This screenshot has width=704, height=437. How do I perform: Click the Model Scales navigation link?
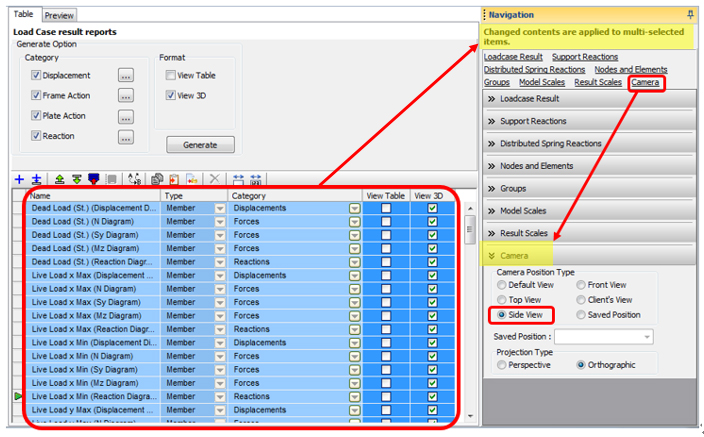point(542,82)
